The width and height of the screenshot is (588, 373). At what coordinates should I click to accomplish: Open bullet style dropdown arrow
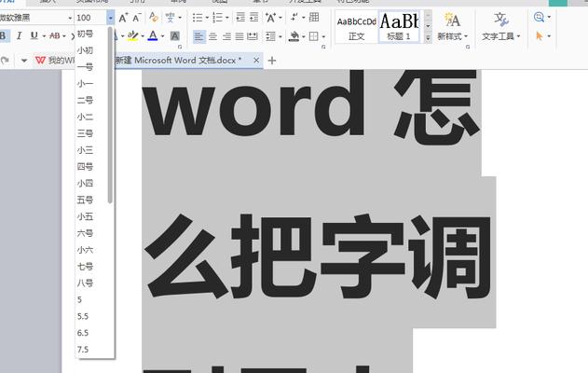click(x=207, y=18)
